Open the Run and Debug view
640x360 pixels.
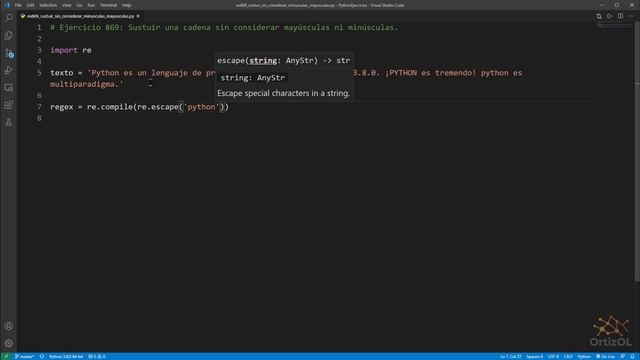[x=9, y=70]
